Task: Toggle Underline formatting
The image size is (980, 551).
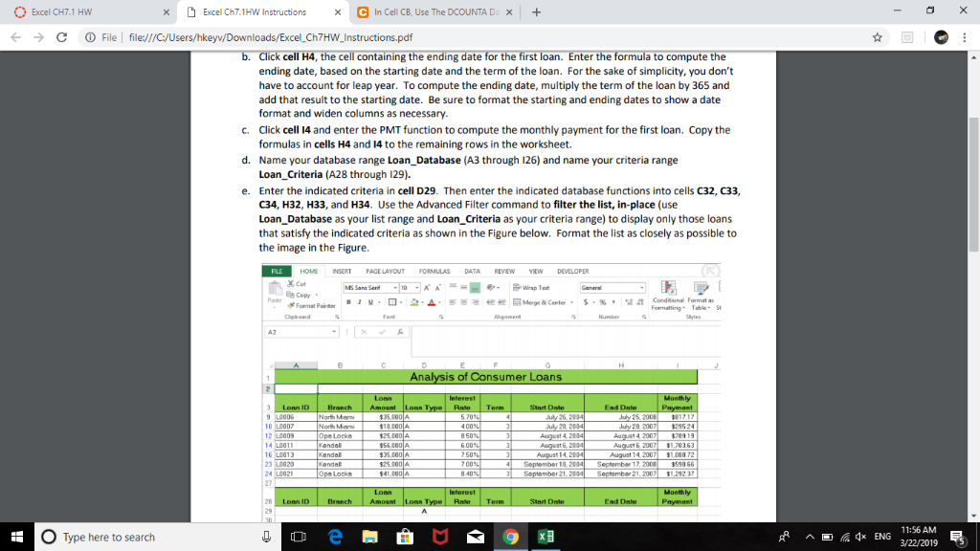Action: (x=368, y=300)
